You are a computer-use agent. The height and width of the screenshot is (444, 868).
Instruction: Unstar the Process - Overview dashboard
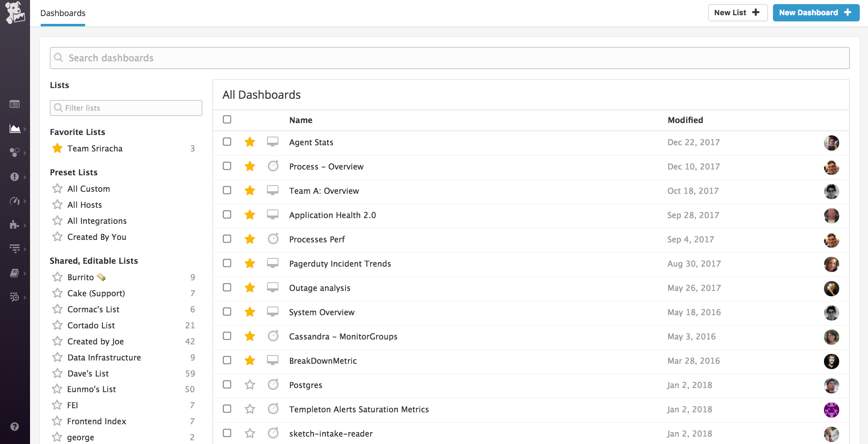[250, 166]
